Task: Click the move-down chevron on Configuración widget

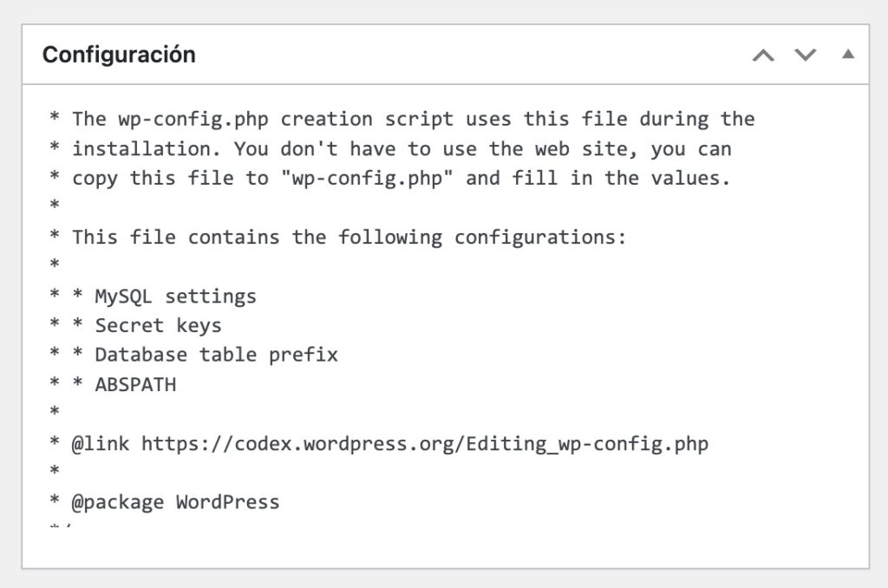Action: [x=806, y=55]
